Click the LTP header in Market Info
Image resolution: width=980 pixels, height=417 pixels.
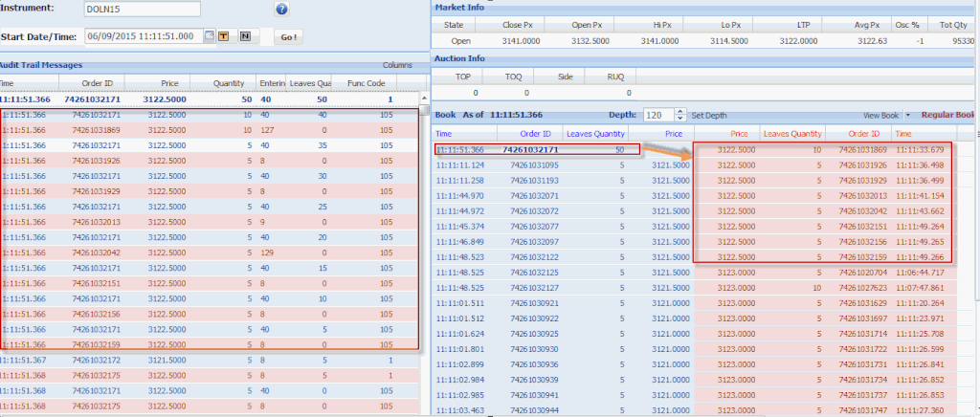[804, 23]
